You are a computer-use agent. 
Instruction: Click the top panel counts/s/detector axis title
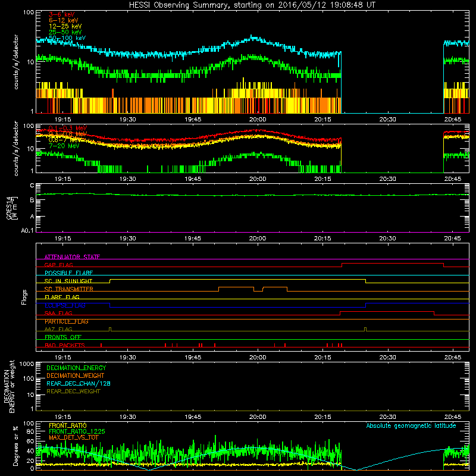pos(15,62)
